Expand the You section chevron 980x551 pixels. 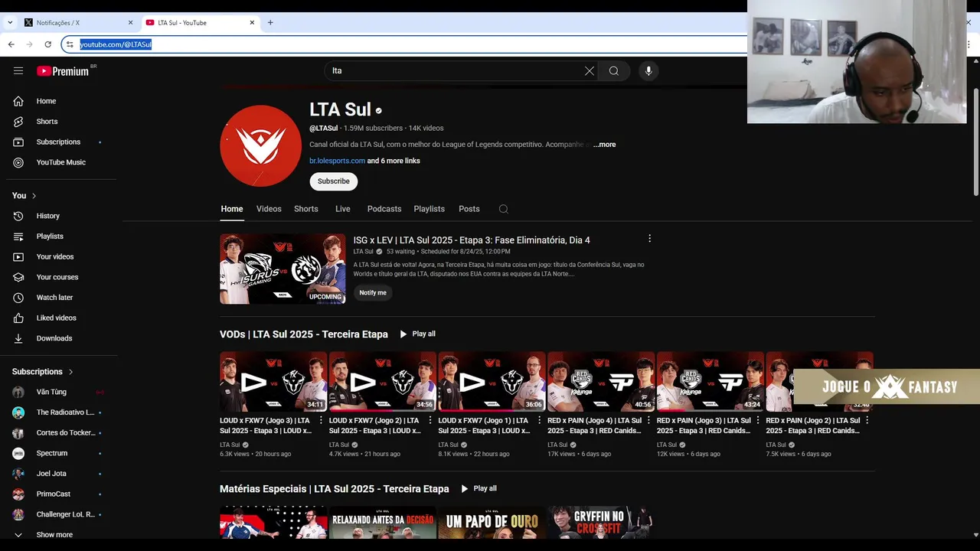point(34,196)
